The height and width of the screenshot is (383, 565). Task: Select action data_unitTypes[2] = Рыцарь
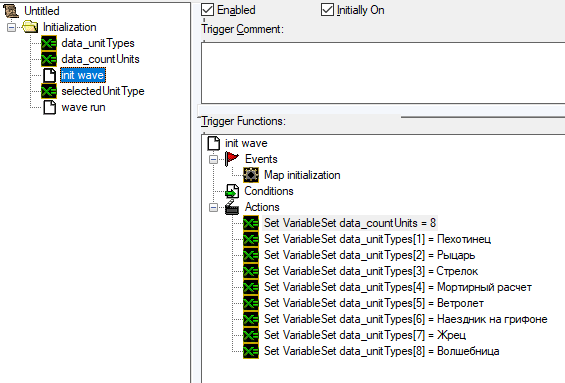coord(369,255)
